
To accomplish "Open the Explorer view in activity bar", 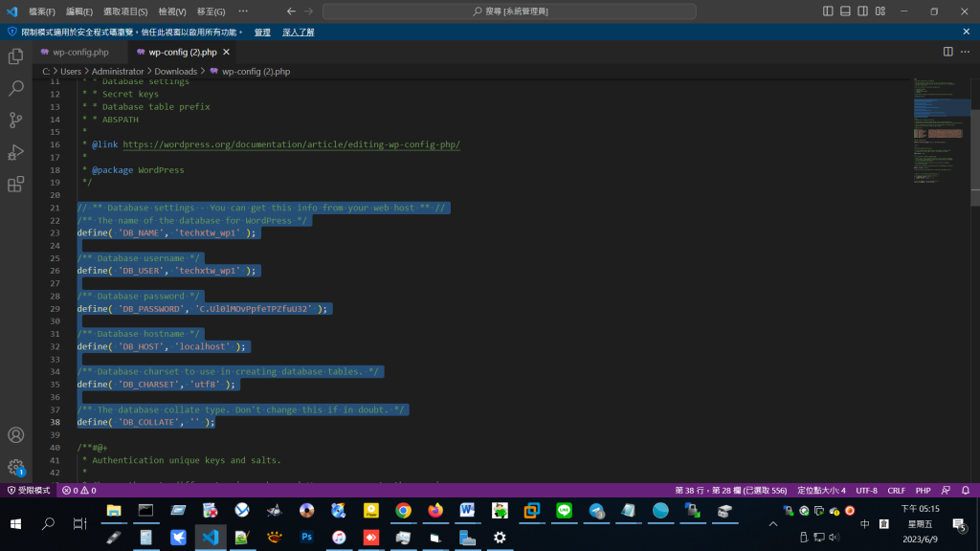I will pos(15,56).
